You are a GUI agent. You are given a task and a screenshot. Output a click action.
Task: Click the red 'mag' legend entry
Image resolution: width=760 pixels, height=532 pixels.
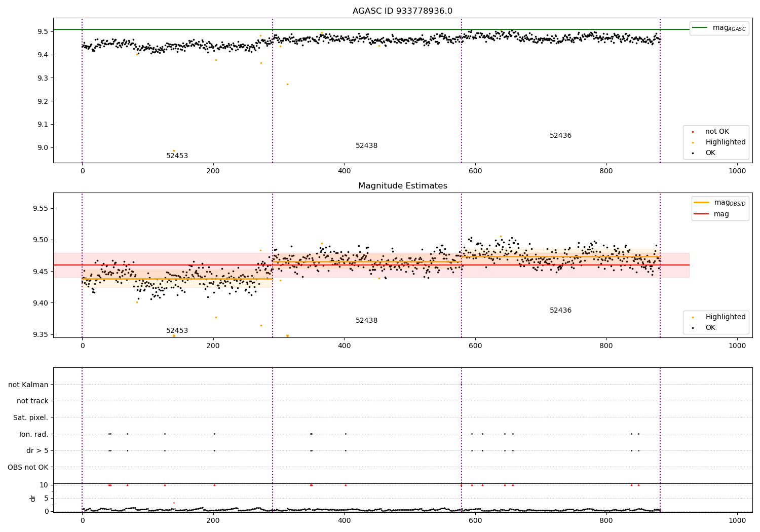(x=712, y=214)
